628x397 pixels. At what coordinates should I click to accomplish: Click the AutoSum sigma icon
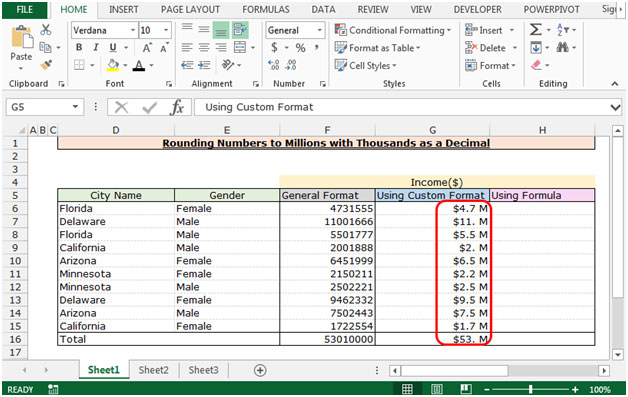(x=535, y=30)
